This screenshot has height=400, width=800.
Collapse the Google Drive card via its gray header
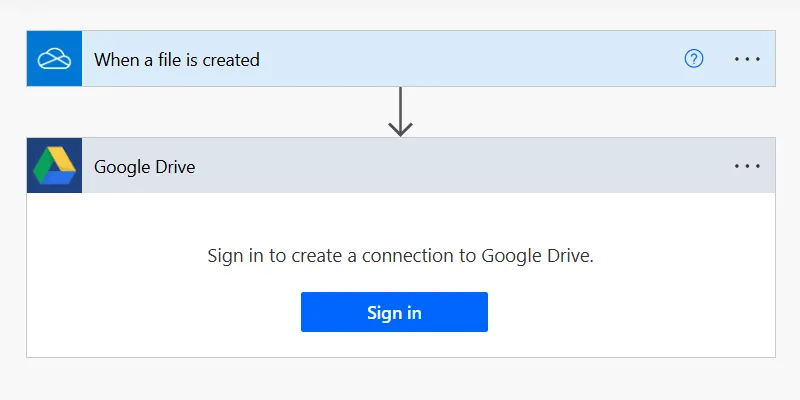tap(450, 166)
